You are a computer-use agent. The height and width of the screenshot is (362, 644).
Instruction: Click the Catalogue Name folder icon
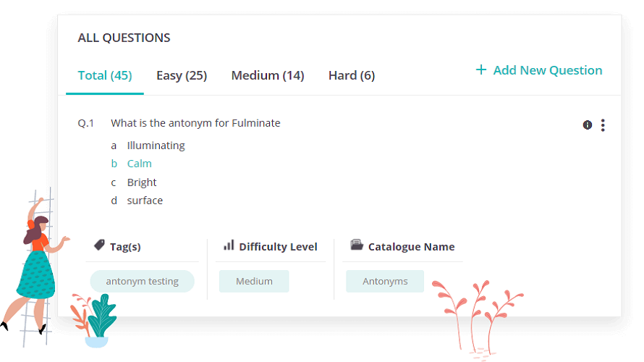357,245
